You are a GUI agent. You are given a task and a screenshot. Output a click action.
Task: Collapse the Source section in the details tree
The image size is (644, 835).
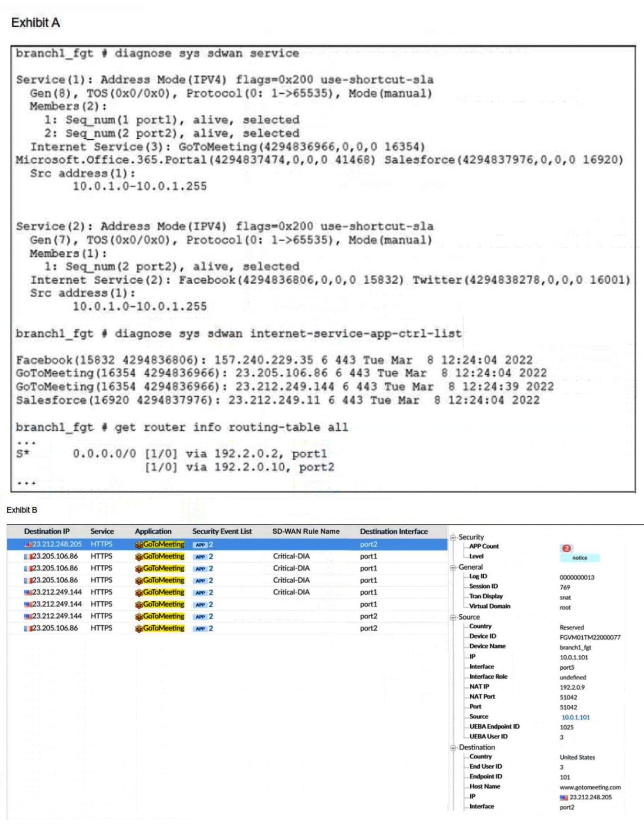[x=453, y=617]
